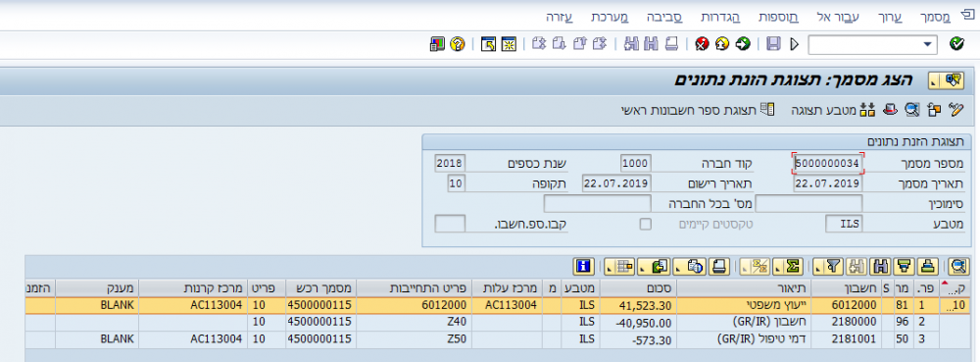Viewport: 980px width, 362px height.
Task: Click the yellow Exit arrow icon
Action: pos(722,44)
